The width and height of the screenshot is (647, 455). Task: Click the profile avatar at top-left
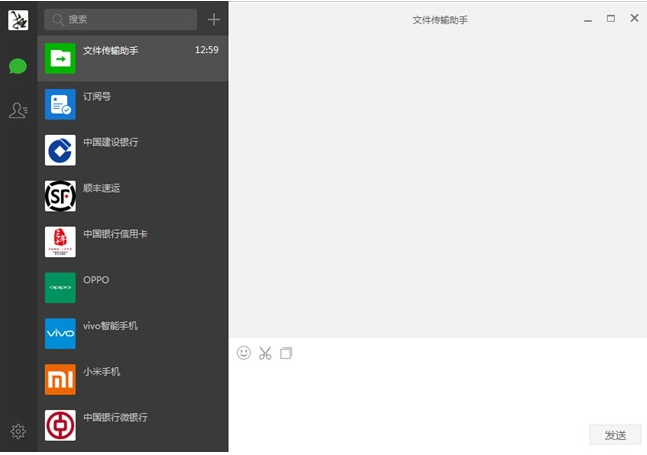(17, 18)
